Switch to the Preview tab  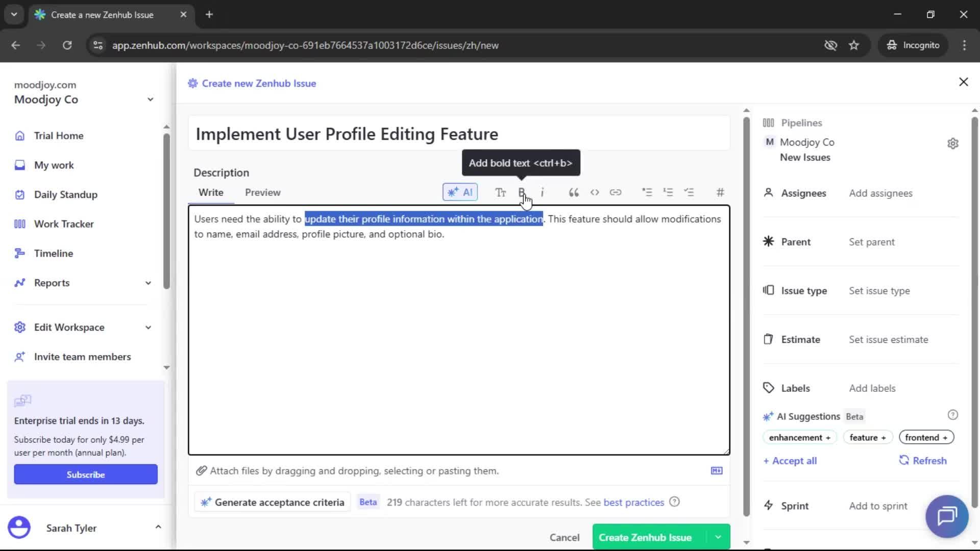[x=262, y=192]
